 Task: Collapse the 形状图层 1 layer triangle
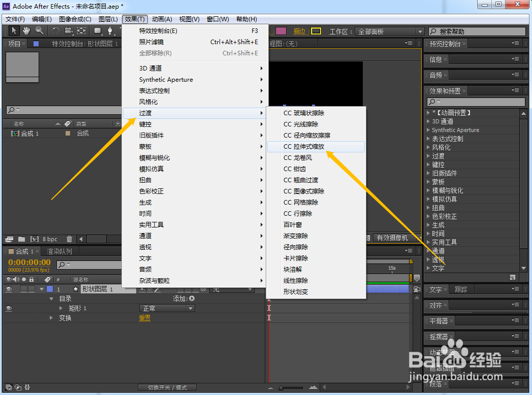(x=42, y=289)
